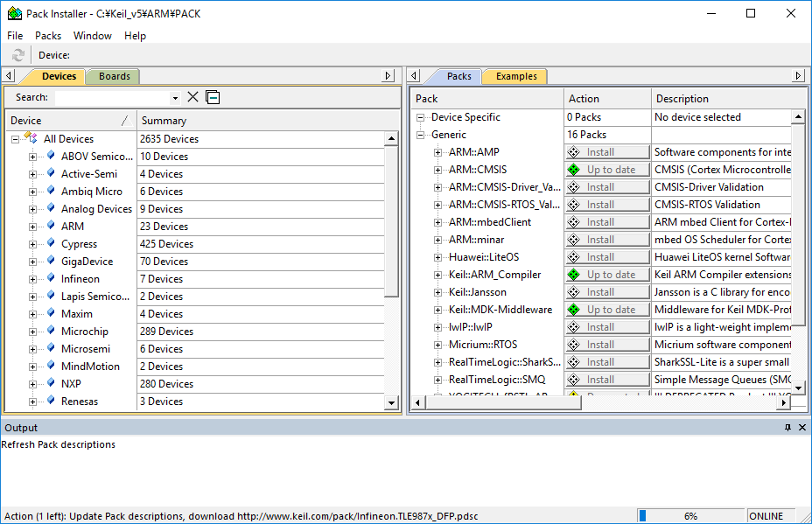This screenshot has height=524, width=812.
Task: Sort by the Device column header
Action: [70, 120]
